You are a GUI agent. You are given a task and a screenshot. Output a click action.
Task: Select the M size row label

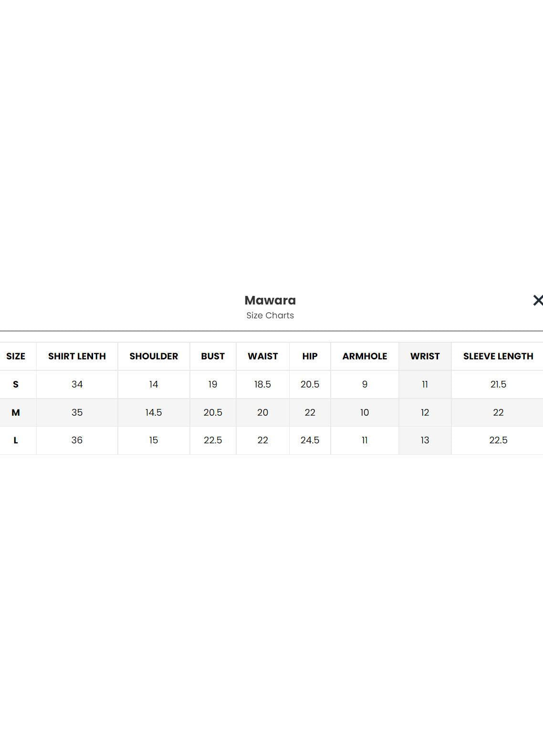(16, 412)
